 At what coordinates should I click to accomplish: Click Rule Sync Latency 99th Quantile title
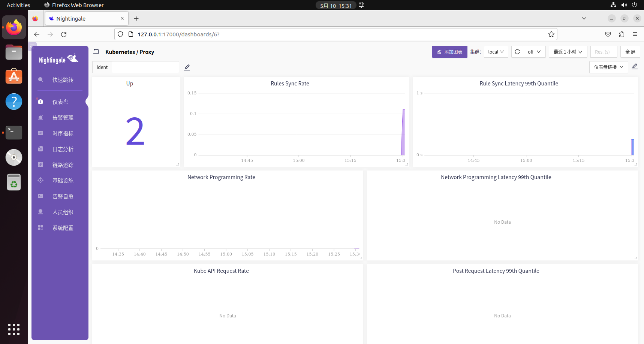tap(519, 84)
